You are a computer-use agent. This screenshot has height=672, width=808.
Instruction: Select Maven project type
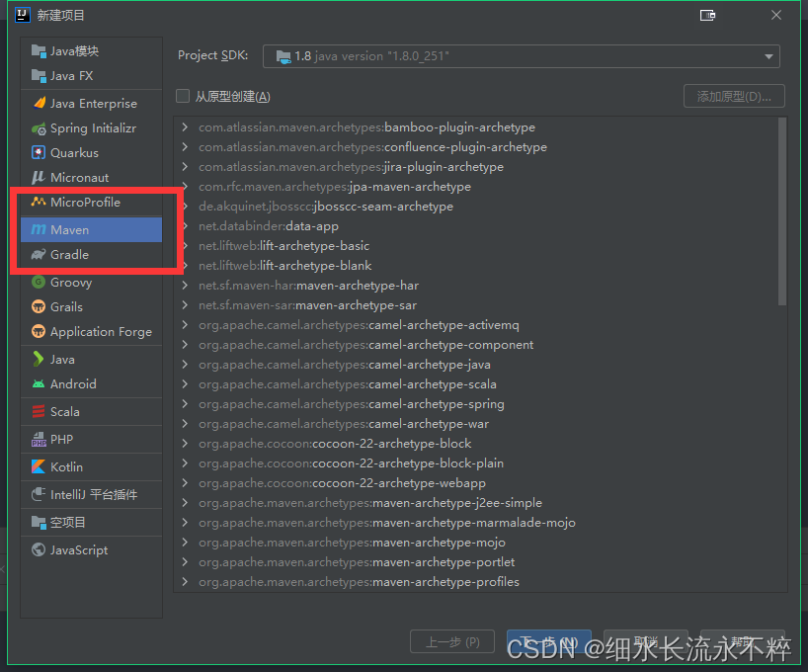click(91, 229)
